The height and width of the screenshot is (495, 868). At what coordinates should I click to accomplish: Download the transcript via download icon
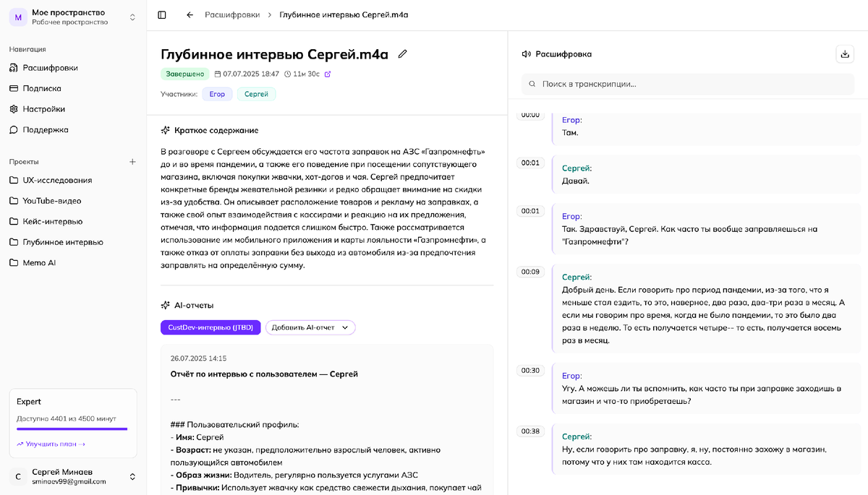tap(844, 53)
